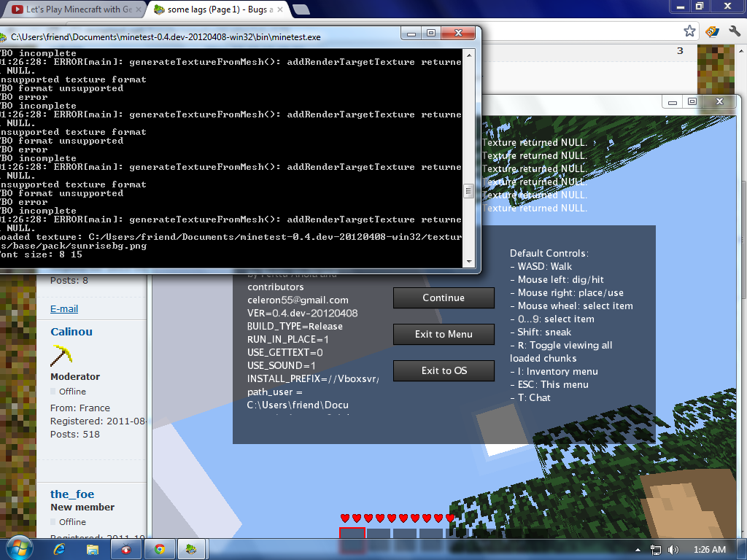The image size is (747, 560).
Task: Close the Let's Play Minecraft tab
Action: 138,9
